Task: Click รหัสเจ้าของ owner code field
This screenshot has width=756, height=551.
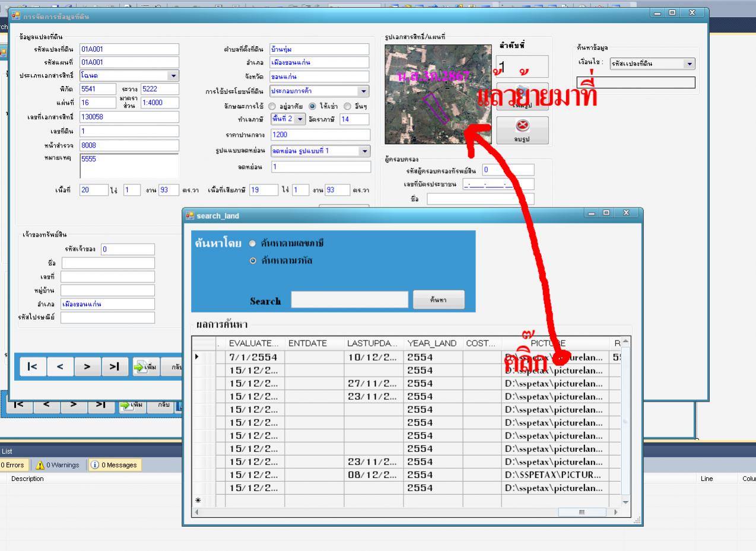Action: pos(128,249)
